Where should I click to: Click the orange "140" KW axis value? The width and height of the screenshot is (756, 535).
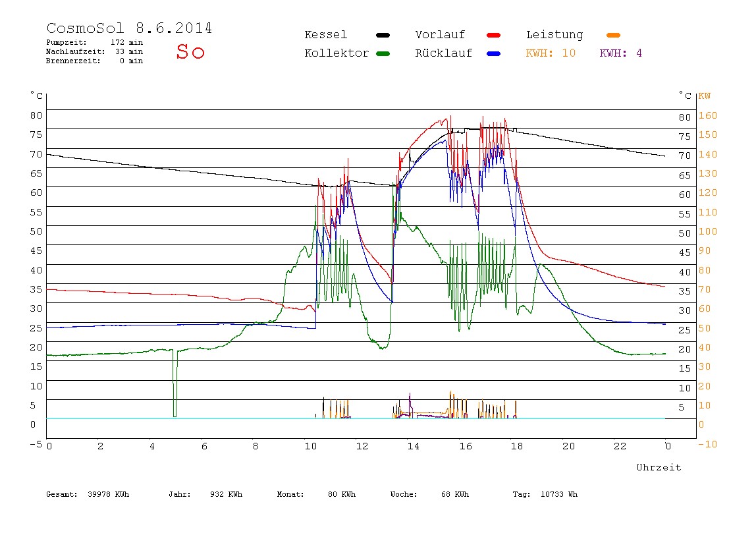708,154
